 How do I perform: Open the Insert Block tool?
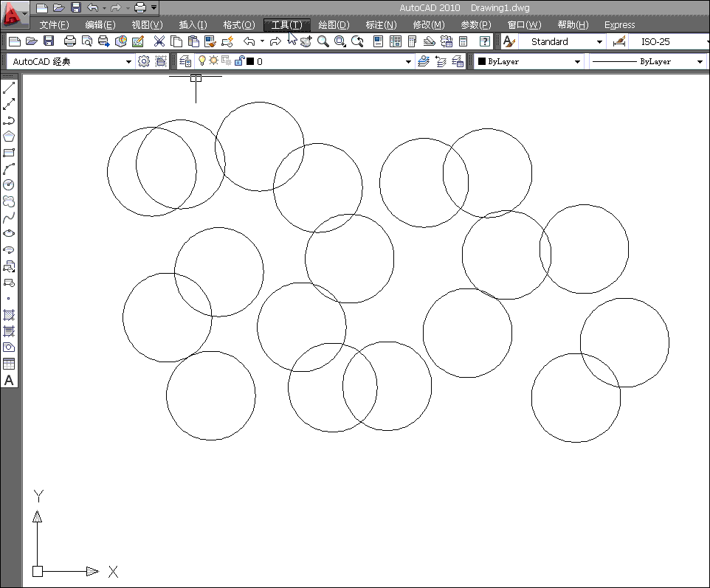(x=9, y=266)
